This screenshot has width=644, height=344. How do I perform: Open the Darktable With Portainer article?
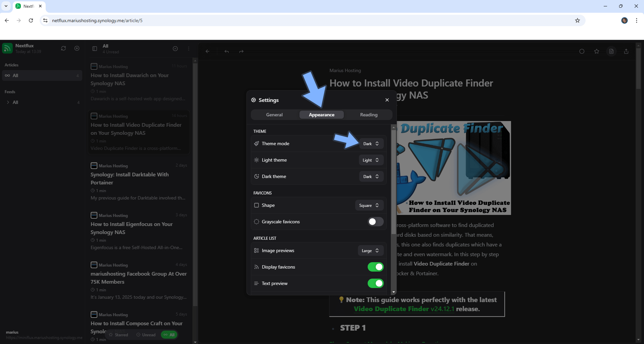pyautogui.click(x=138, y=182)
